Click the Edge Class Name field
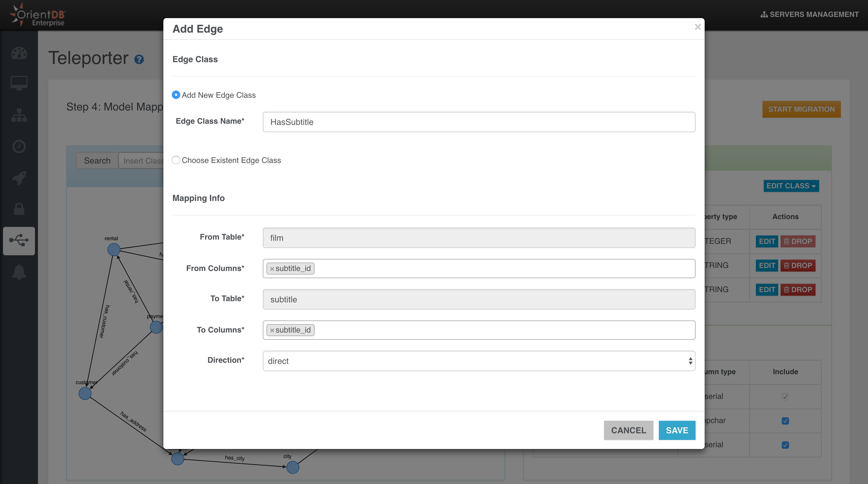The width and height of the screenshot is (868, 484). 479,122
